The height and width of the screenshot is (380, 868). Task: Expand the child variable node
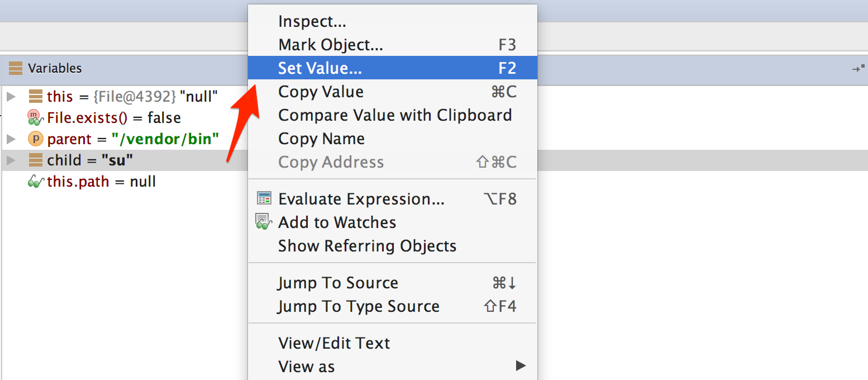(x=11, y=160)
